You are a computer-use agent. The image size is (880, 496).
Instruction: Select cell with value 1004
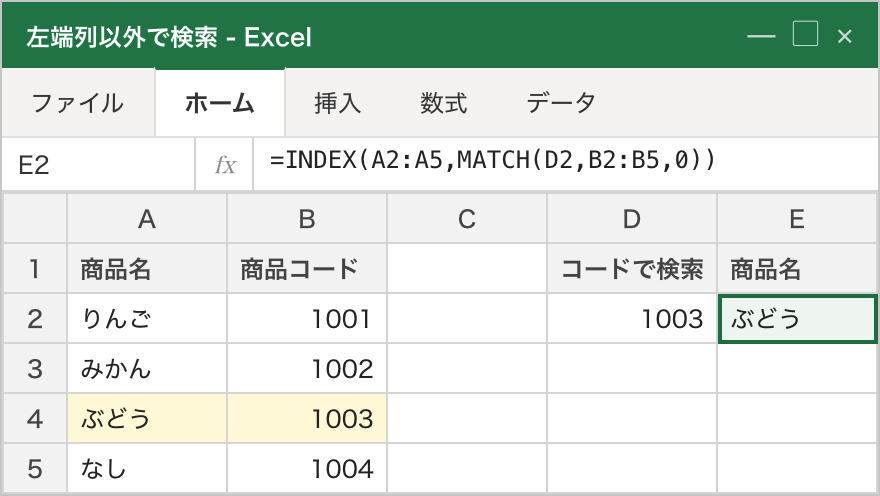[307, 468]
